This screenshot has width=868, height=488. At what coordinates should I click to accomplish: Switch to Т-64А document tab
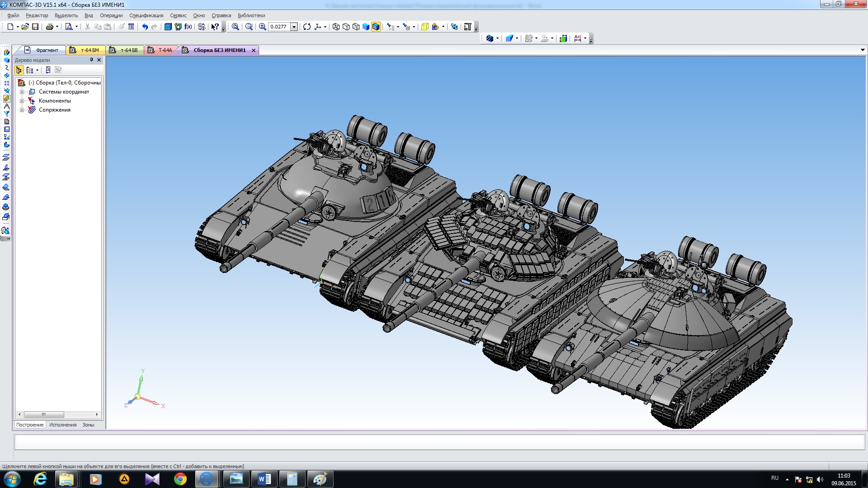[x=161, y=50]
